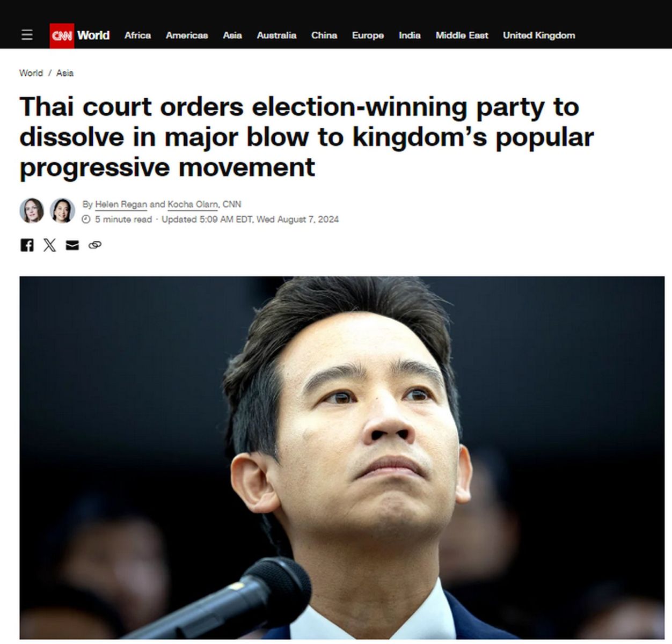672x644 pixels.
Task: Open the hamburger menu icon
Action: pos(27,35)
